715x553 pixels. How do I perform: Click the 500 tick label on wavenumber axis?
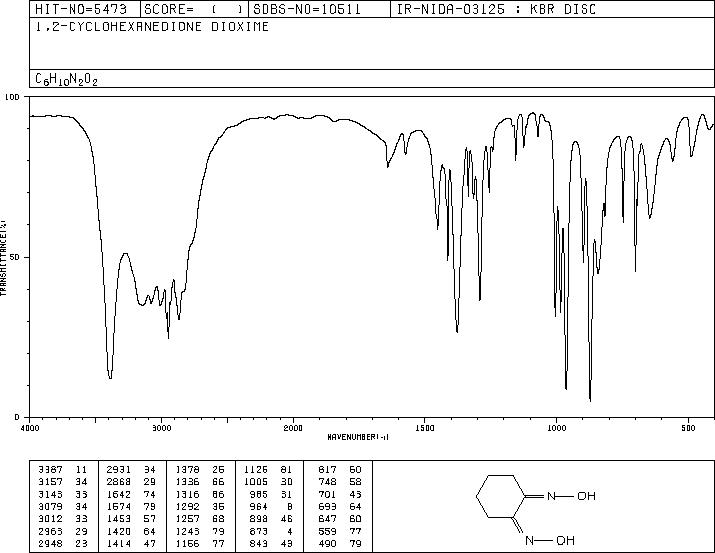(688, 428)
